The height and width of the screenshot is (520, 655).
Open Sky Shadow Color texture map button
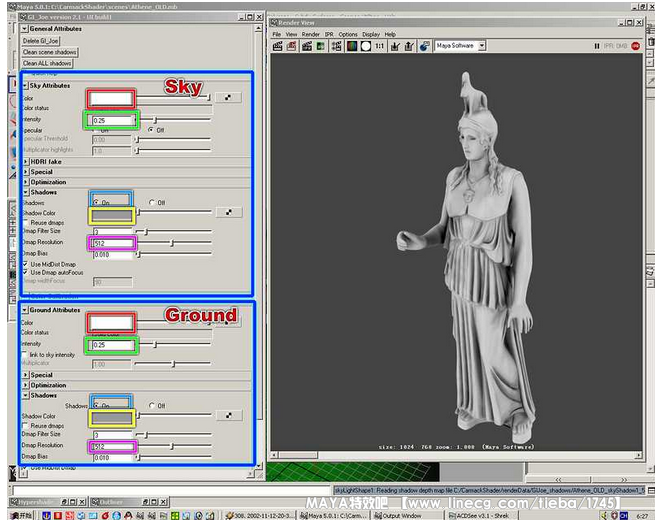(229, 212)
